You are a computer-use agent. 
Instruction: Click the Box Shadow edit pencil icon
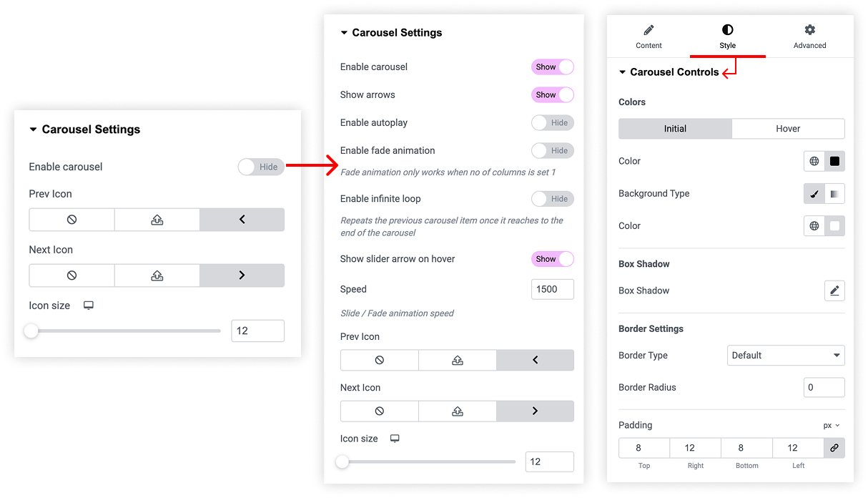click(834, 290)
